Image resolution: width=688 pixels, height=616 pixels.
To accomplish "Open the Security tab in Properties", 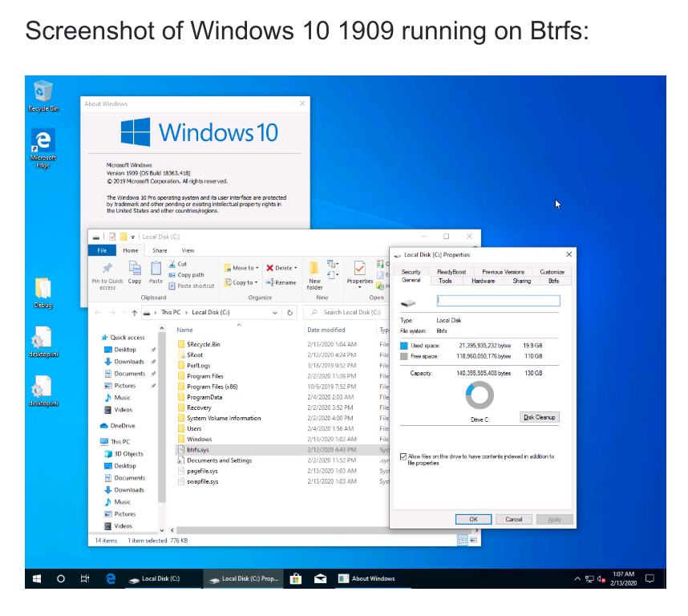I will click(411, 272).
